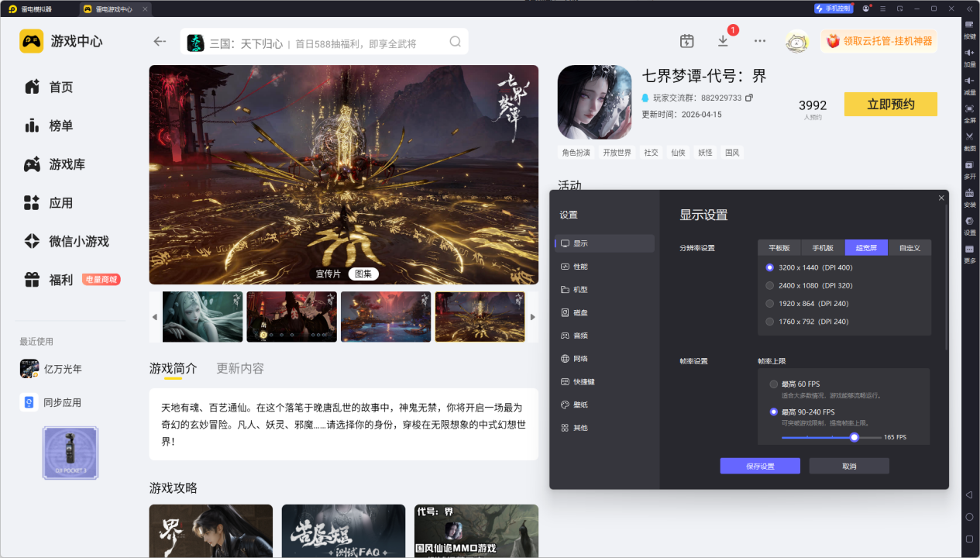This screenshot has width=980, height=558.
Task: Open 显示 settings section
Action: 605,243
